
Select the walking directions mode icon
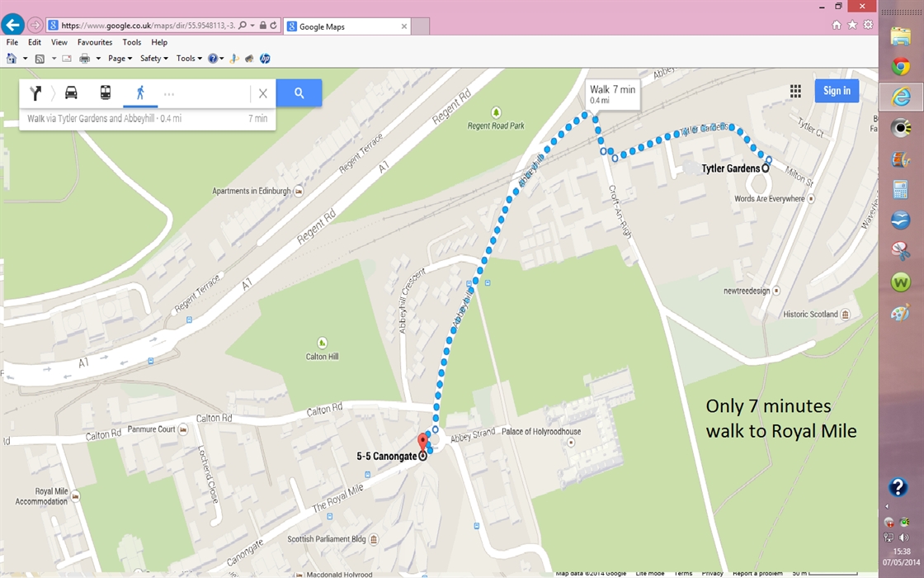pyautogui.click(x=140, y=92)
